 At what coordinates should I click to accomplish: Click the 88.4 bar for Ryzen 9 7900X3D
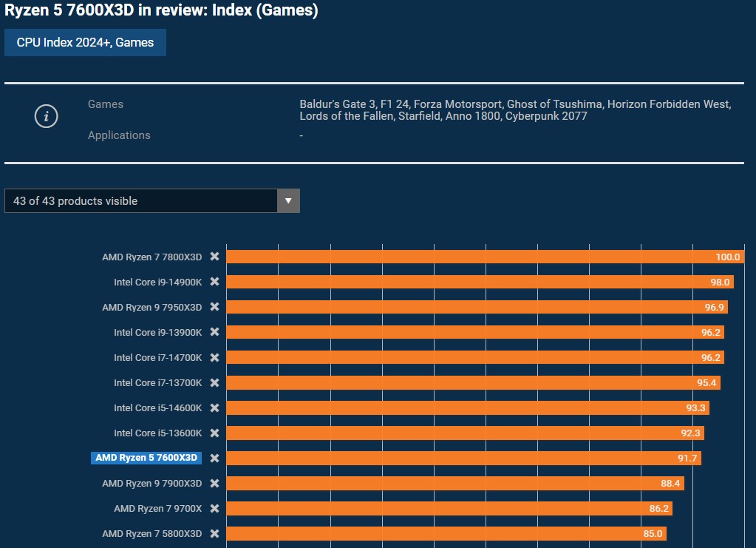[x=455, y=483]
